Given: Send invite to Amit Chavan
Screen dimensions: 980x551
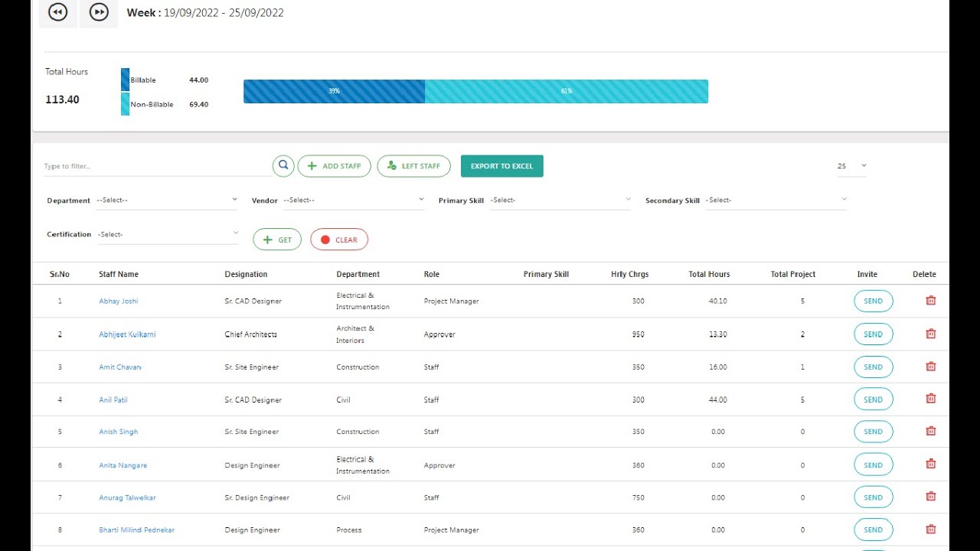Looking at the screenshot, I should pos(874,367).
